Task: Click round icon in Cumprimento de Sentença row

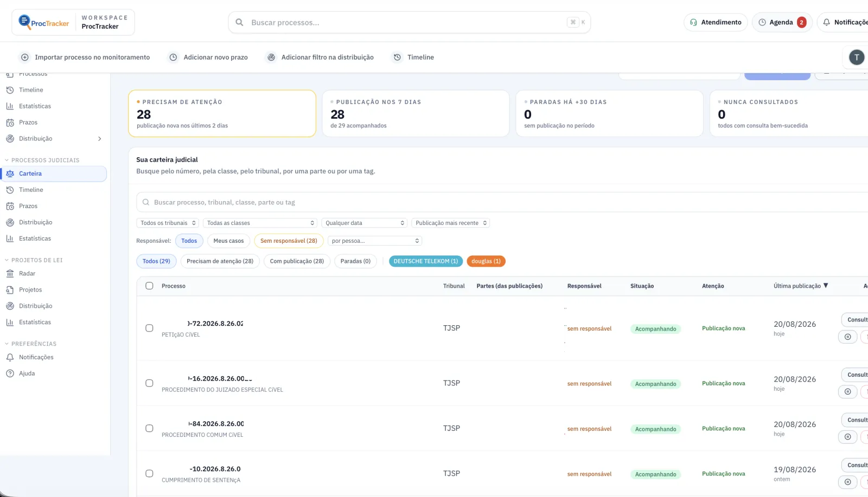Action: pyautogui.click(x=847, y=482)
